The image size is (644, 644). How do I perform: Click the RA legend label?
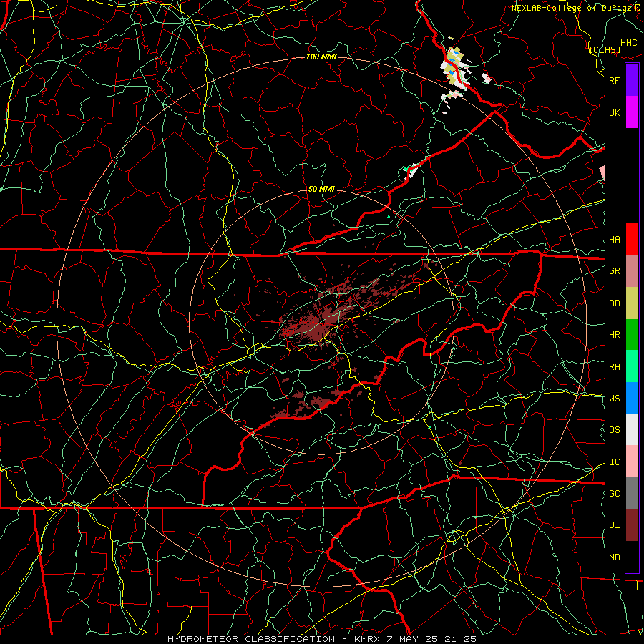(x=614, y=367)
